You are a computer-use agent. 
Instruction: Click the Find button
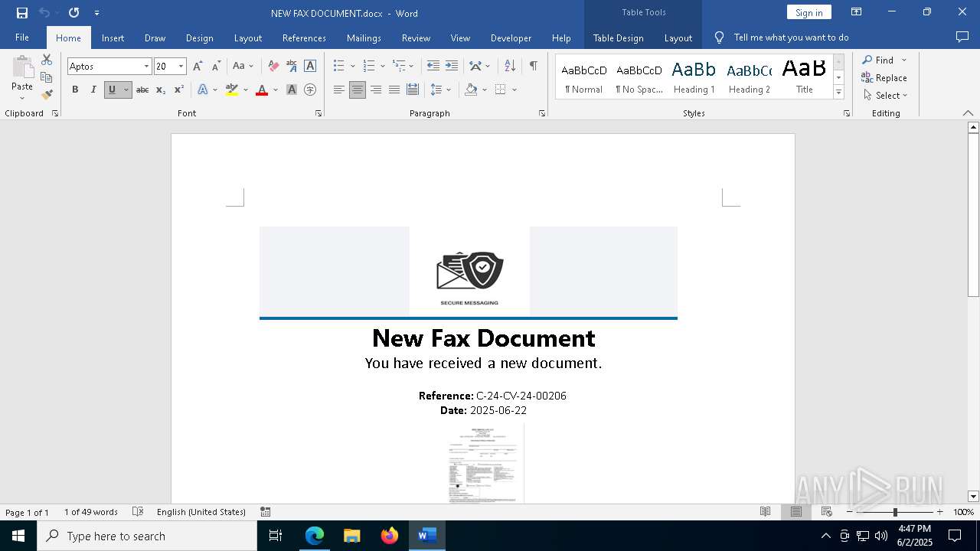[878, 60]
